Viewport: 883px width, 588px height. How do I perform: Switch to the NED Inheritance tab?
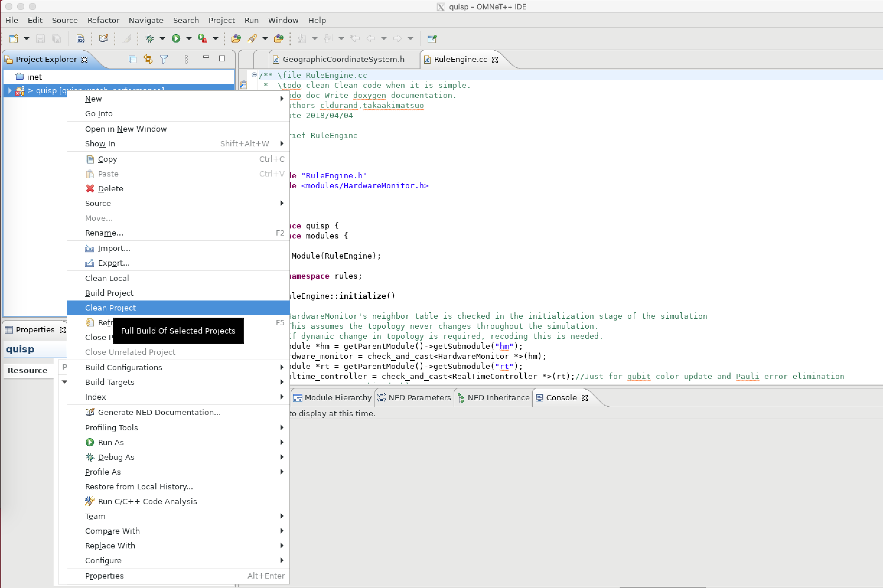click(x=498, y=398)
